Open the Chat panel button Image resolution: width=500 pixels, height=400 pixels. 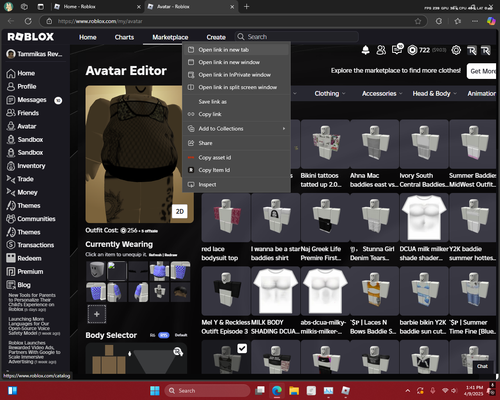tap(482, 366)
